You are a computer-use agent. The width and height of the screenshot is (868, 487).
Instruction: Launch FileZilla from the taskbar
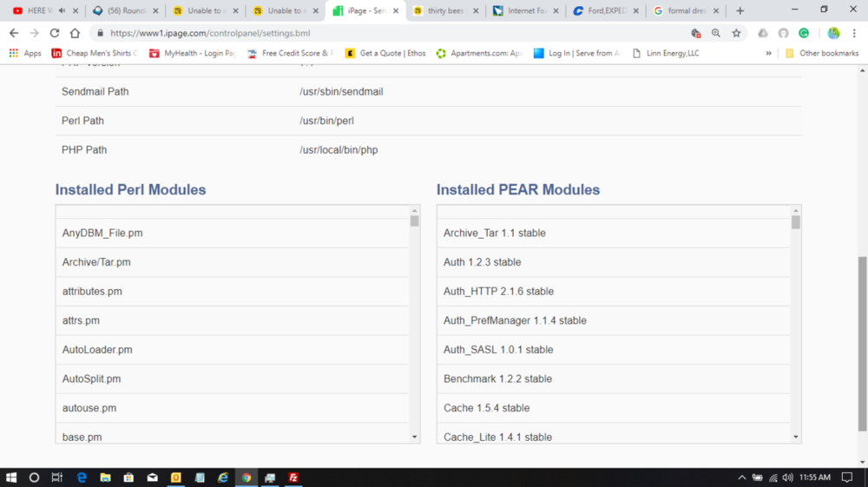pos(293,477)
